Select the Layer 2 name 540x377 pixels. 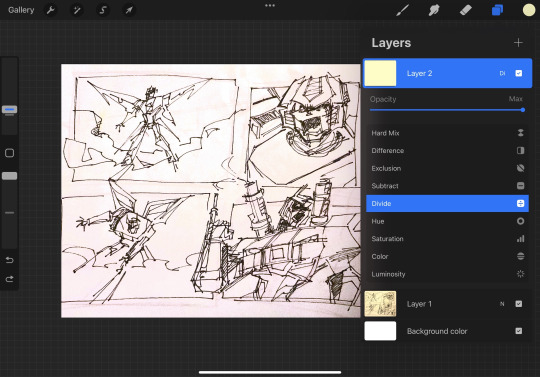tap(419, 73)
